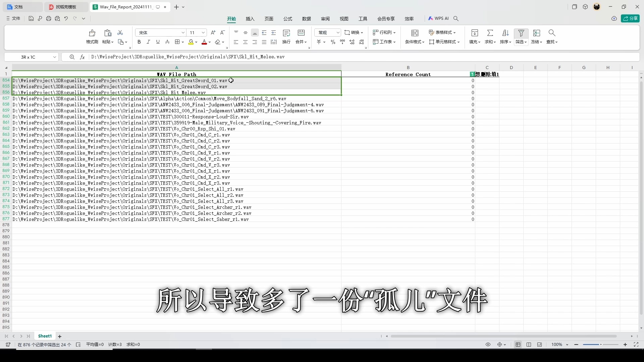Switch to the 视图 ribbon tab
This screenshot has height=362, width=644.
tap(344, 19)
